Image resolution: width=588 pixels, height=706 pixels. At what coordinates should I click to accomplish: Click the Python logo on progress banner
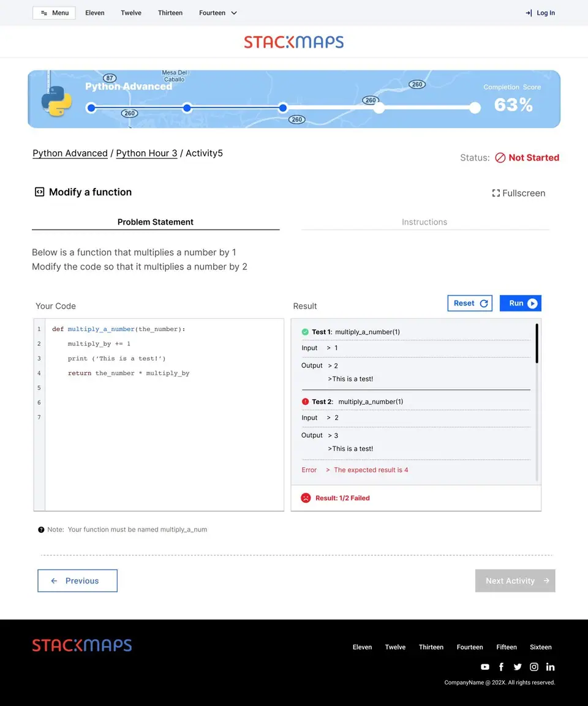coord(56,101)
